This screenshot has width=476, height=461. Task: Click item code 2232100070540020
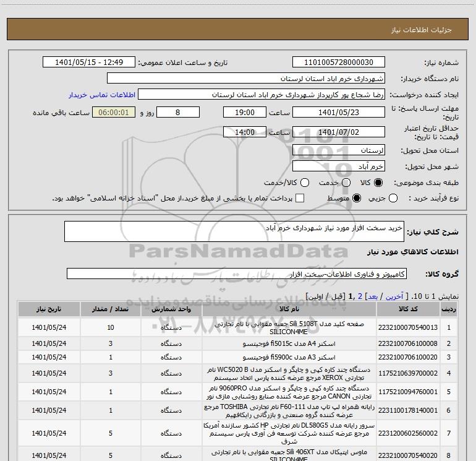(x=408, y=455)
